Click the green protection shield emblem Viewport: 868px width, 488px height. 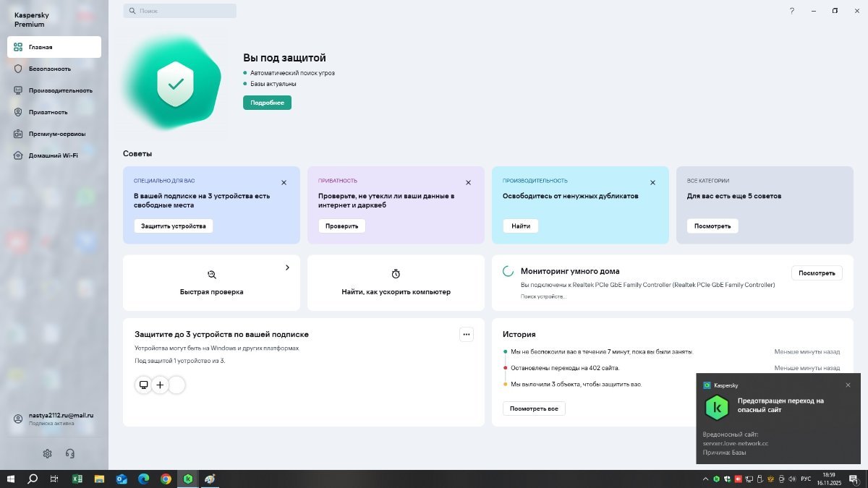coord(175,84)
